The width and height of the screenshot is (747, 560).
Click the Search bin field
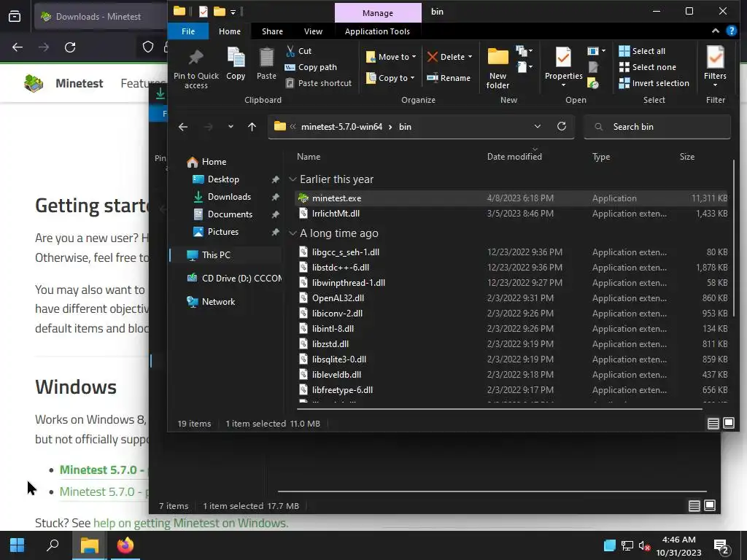pos(657,127)
